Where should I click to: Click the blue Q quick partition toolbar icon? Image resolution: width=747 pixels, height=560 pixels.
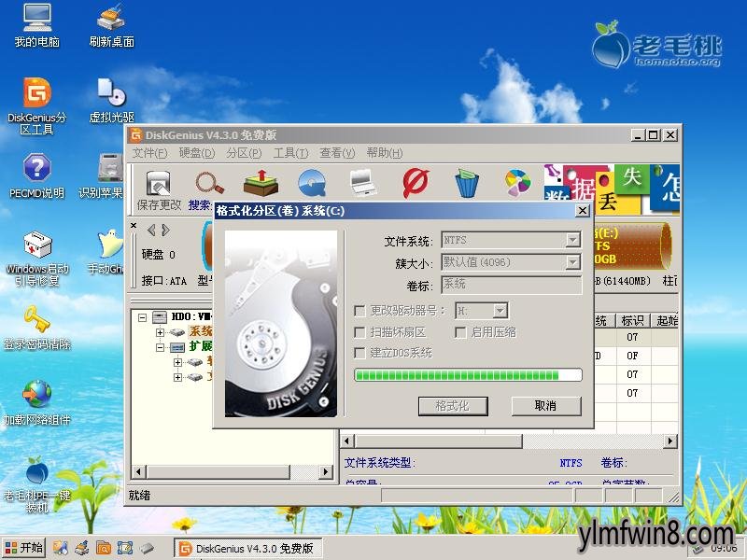313,183
